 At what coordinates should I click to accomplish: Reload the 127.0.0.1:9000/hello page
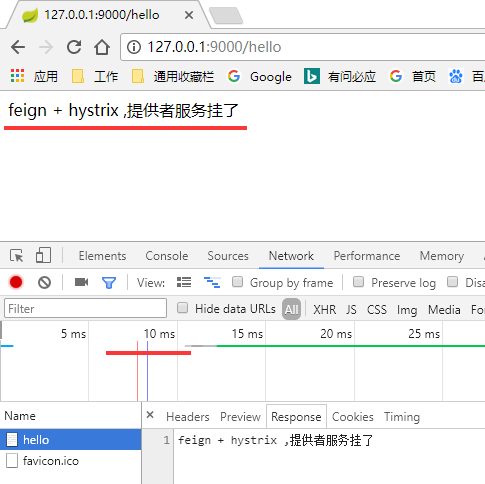[x=74, y=47]
